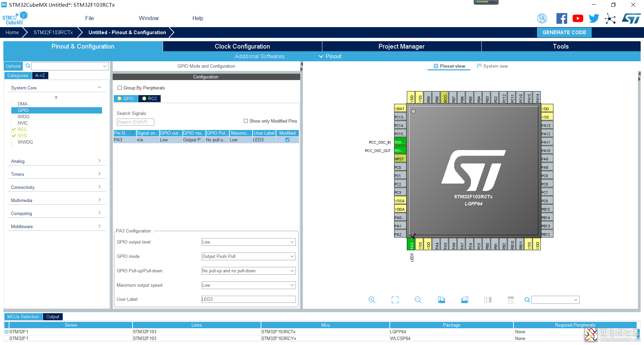
Task: Click GENERATE CODE button
Action: [x=564, y=32]
